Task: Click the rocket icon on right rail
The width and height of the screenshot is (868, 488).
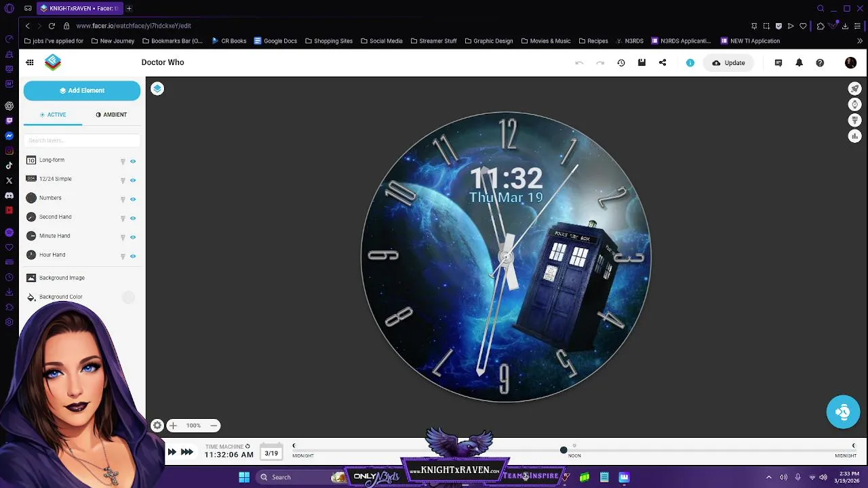Action: pyautogui.click(x=855, y=89)
